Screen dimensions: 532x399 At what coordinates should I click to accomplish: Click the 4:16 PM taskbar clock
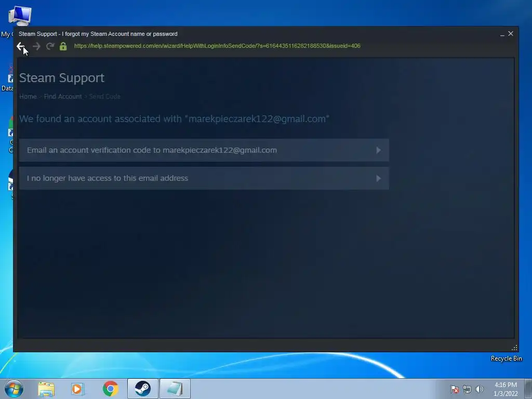506,389
